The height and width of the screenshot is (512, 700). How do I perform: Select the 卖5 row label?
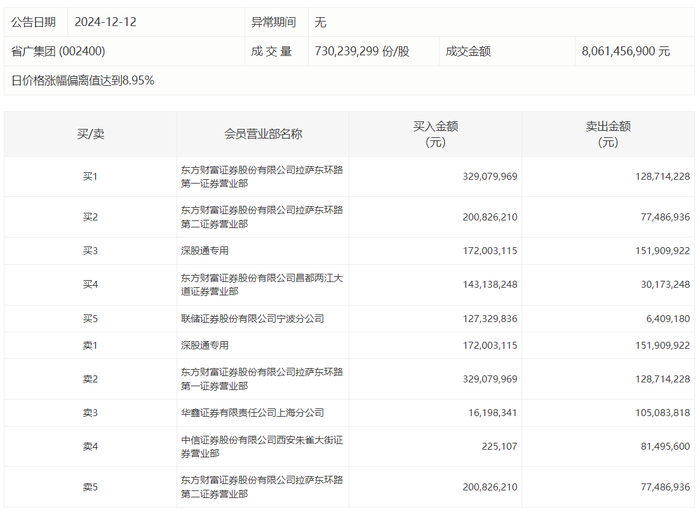(90, 487)
